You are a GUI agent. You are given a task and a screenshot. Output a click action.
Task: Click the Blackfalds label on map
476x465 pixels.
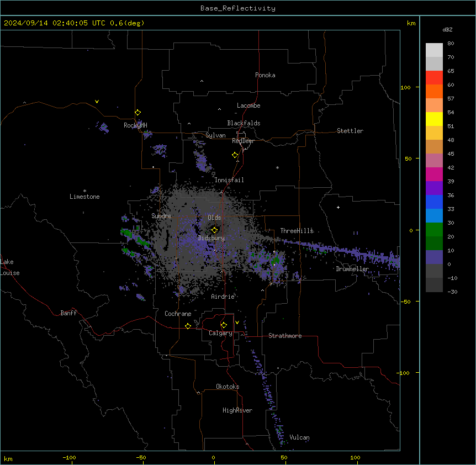244,123
